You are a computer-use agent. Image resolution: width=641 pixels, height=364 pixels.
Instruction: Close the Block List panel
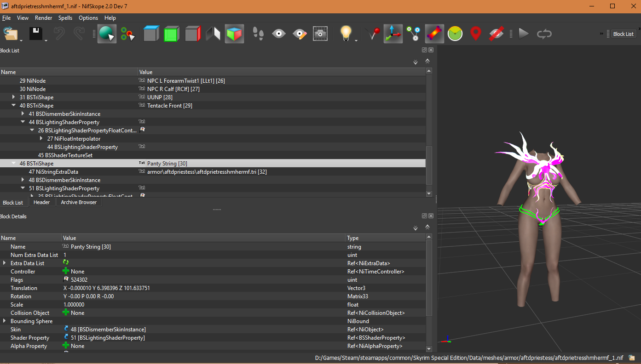431,50
